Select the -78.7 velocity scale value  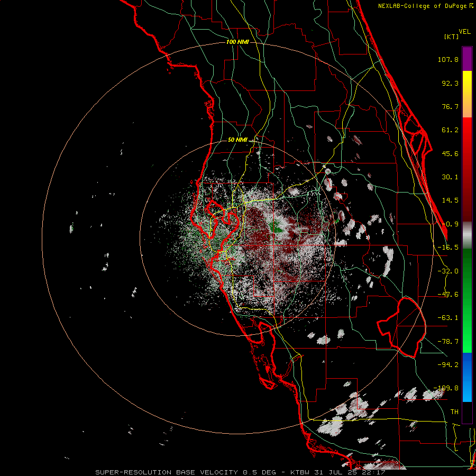[x=448, y=342]
